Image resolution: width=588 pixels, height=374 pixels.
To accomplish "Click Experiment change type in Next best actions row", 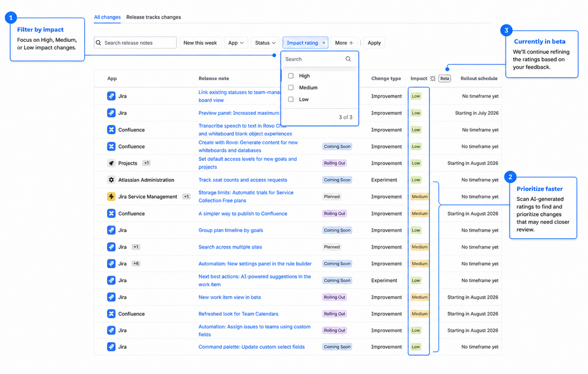I will (x=384, y=280).
